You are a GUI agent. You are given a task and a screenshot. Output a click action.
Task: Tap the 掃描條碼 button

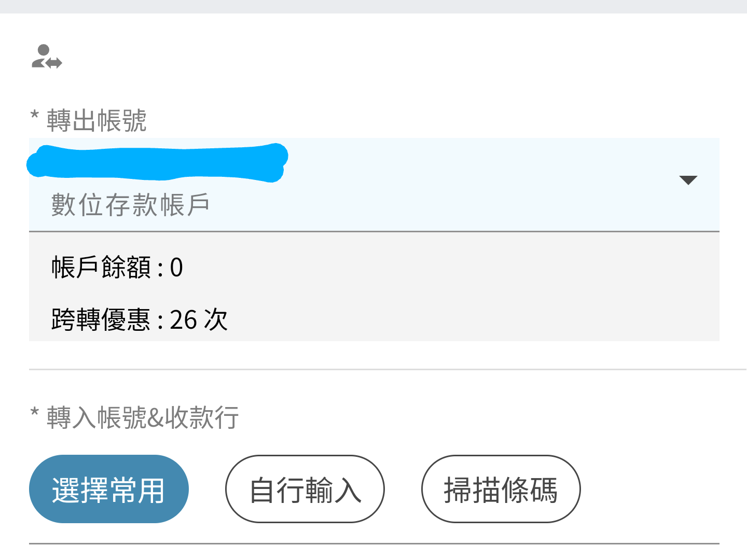[501, 489]
